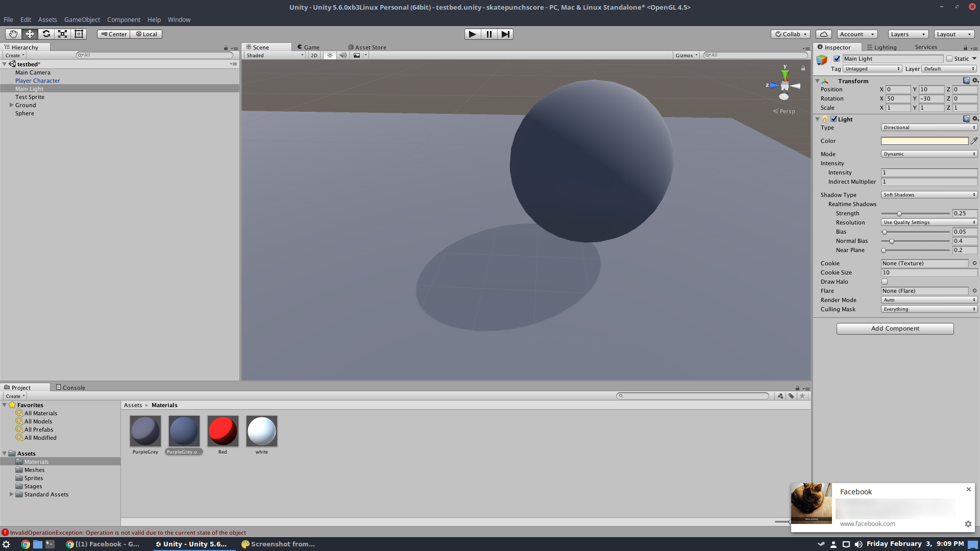
Task: Click the Add Component button
Action: (895, 329)
